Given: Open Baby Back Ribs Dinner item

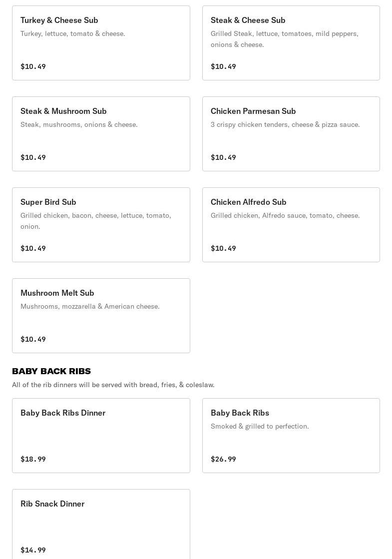Looking at the screenshot, I should tap(101, 435).
